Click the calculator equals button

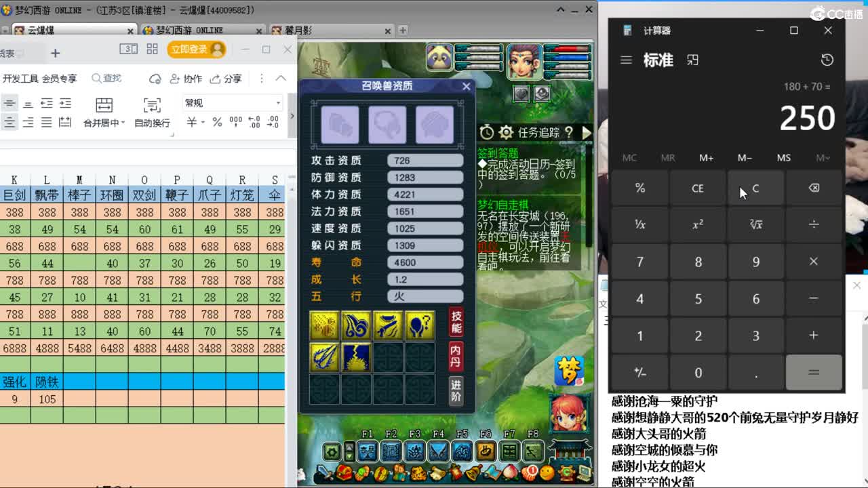click(x=814, y=372)
